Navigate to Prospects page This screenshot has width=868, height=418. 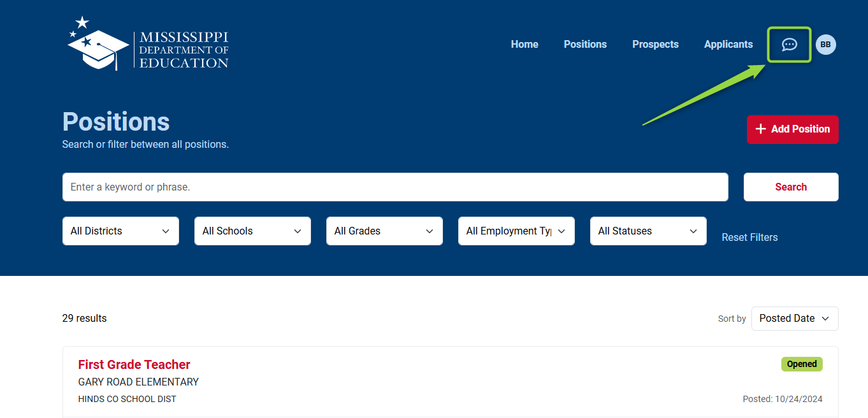(x=655, y=45)
